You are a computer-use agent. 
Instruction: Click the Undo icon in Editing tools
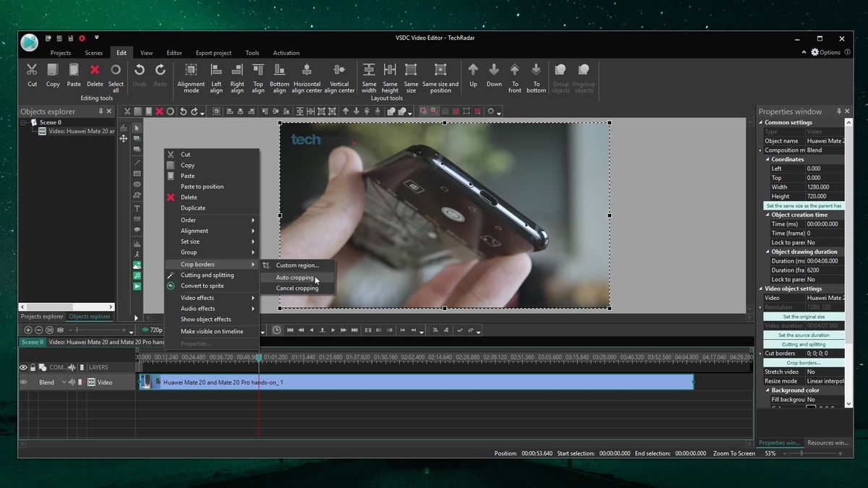139,70
